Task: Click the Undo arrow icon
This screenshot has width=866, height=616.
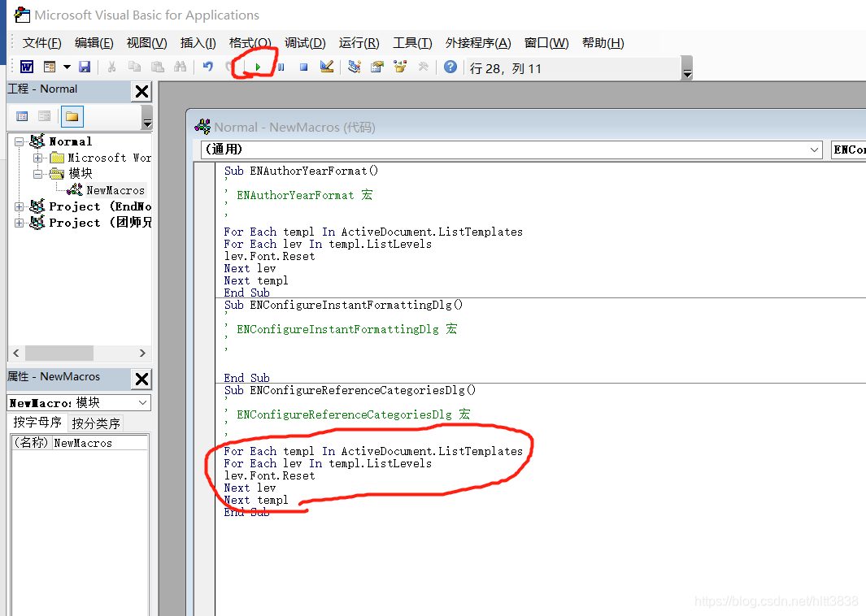Action: click(x=207, y=67)
